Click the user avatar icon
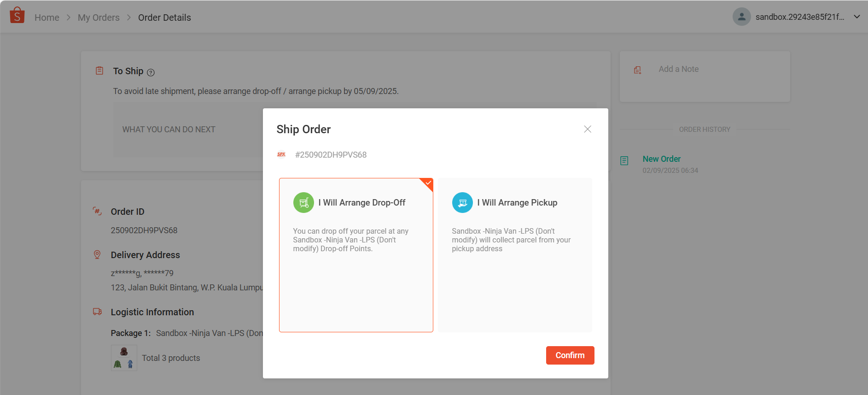868x395 pixels. [741, 17]
